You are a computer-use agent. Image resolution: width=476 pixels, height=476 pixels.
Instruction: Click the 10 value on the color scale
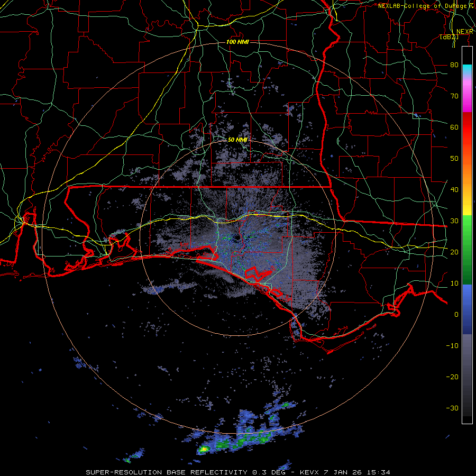click(x=454, y=283)
